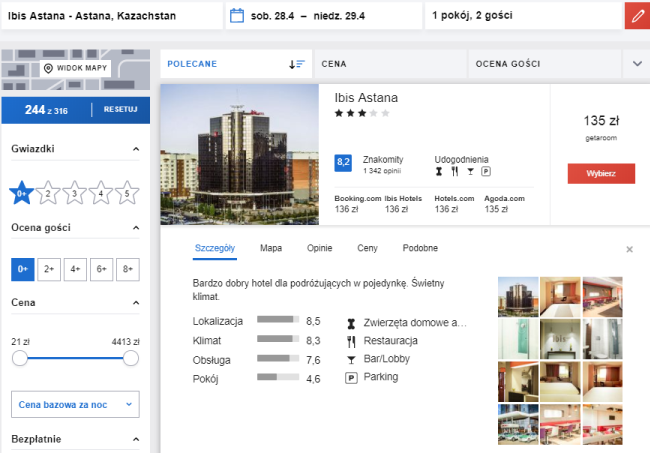Viewport: 650px width, 453px height.
Task: Select guest rating 8+ filter
Action: [128, 269]
